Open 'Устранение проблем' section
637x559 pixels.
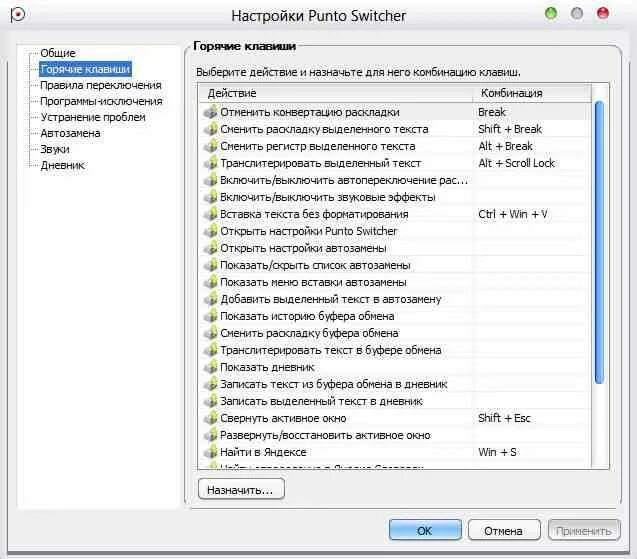pos(93,117)
